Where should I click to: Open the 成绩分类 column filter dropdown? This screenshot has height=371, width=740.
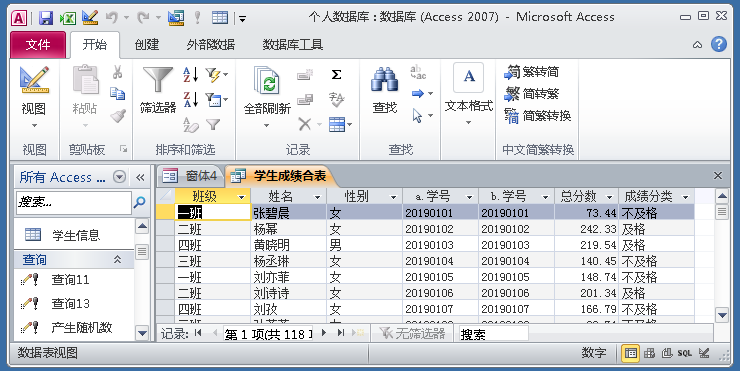click(686, 197)
